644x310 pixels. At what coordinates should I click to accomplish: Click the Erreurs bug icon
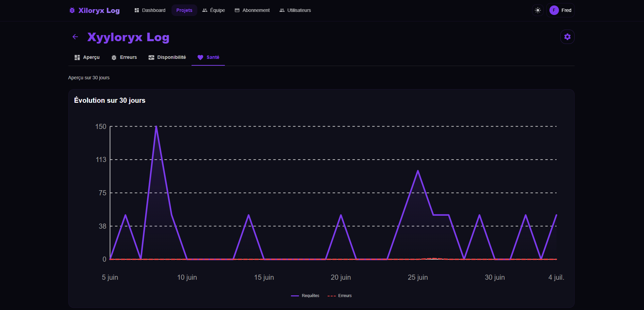point(114,58)
